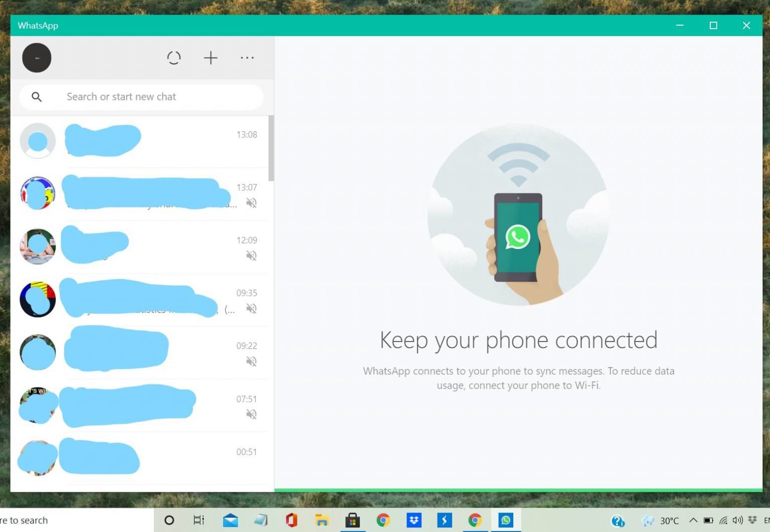
Task: Click the Task View taskbar icon
Action: [x=199, y=520]
